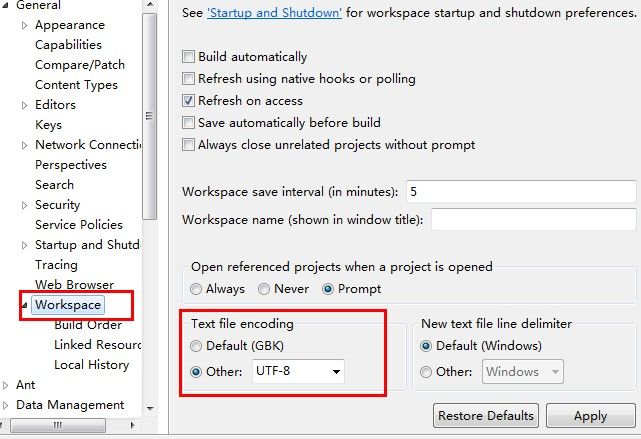The width and height of the screenshot is (641, 439).
Task: Click the Apply button
Action: coord(590,416)
